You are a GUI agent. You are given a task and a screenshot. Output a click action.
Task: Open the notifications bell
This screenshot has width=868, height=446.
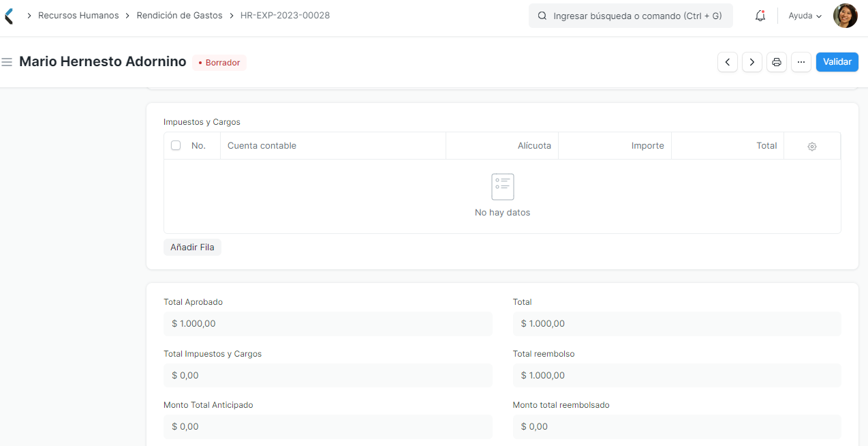[x=760, y=16]
